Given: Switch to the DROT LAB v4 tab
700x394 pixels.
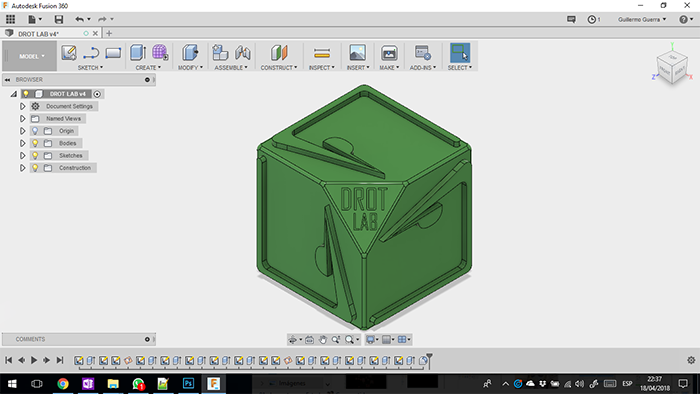Looking at the screenshot, I should pyautogui.click(x=38, y=33).
